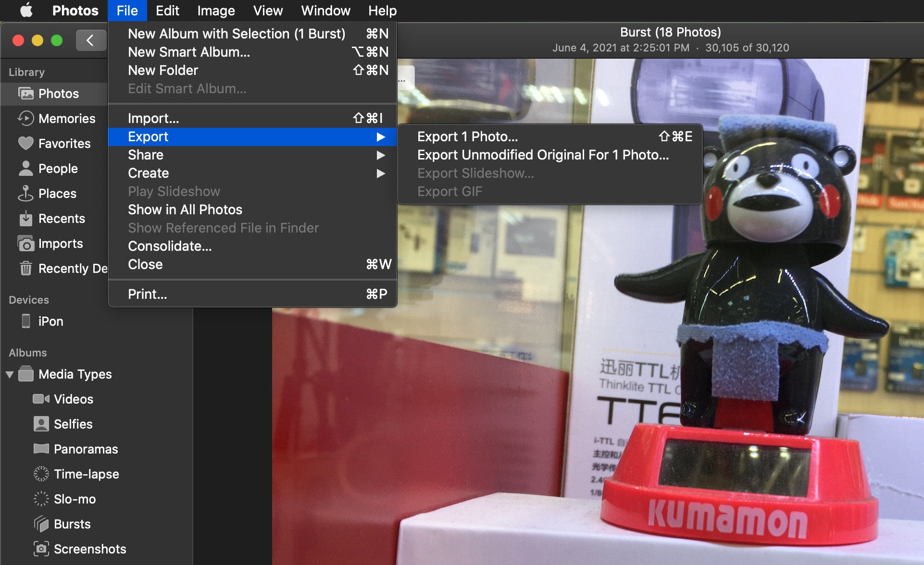
Task: Click the Videos camera icon
Action: [x=41, y=399]
